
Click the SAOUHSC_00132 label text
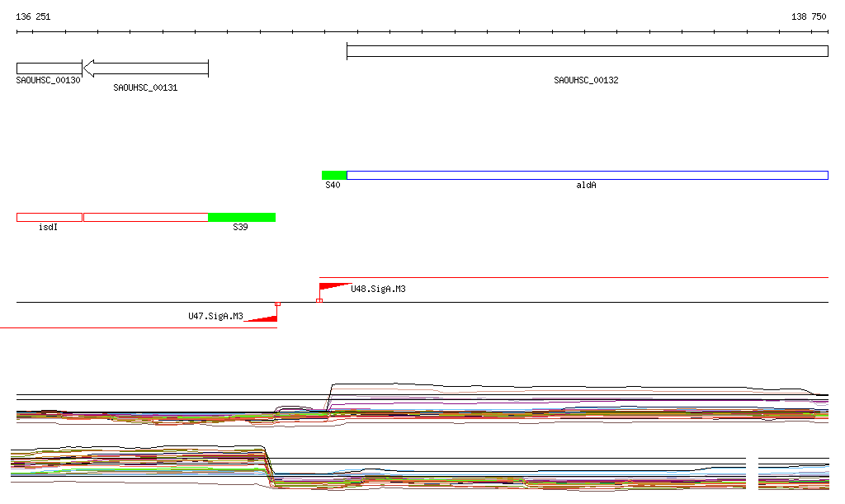(587, 80)
